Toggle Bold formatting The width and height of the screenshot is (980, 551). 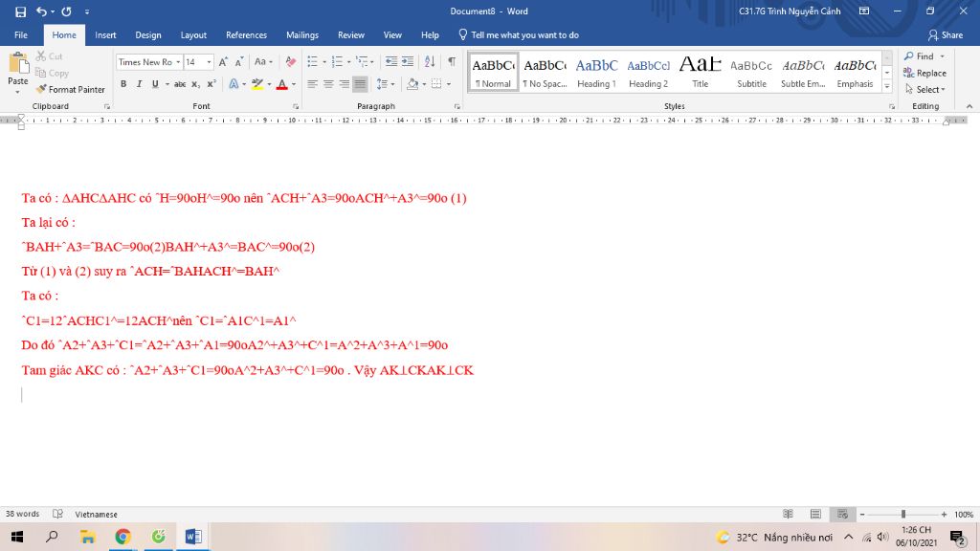pos(123,84)
